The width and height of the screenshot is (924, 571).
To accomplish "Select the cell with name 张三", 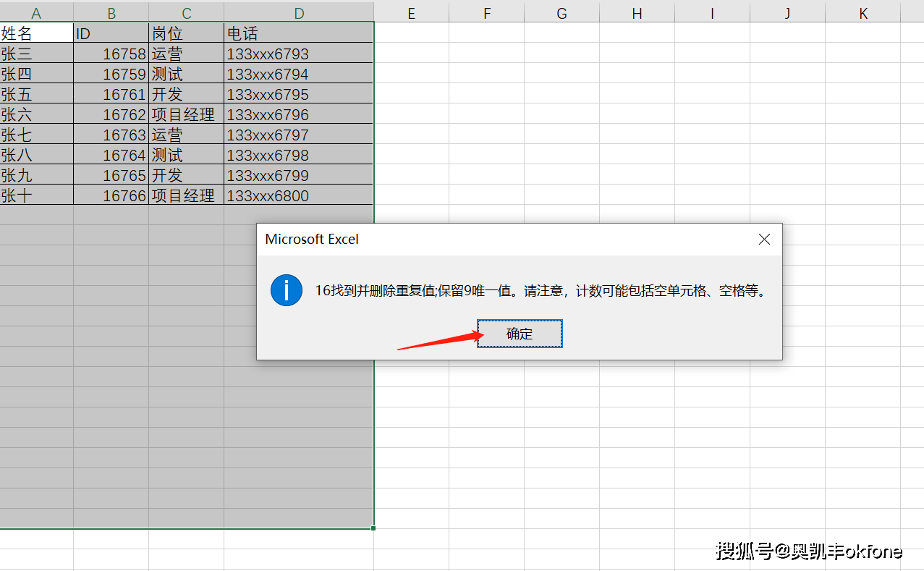I will 36,53.
